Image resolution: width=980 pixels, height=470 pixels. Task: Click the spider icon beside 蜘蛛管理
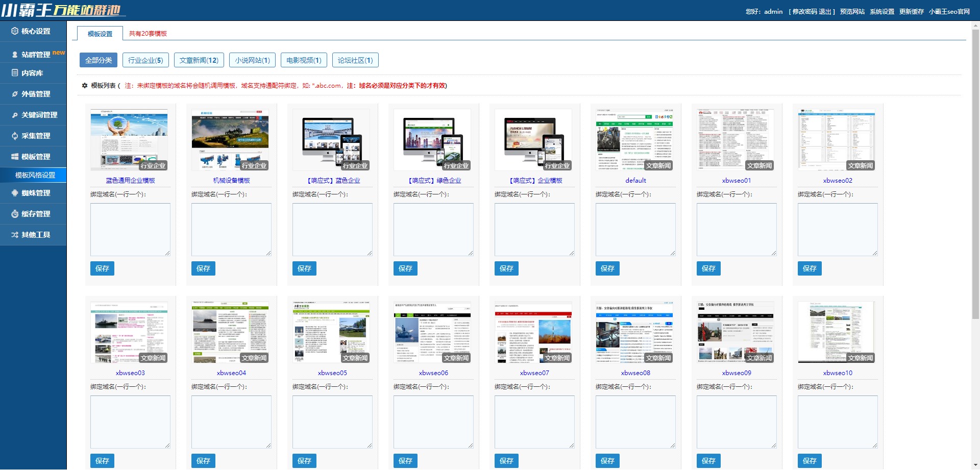tap(15, 193)
